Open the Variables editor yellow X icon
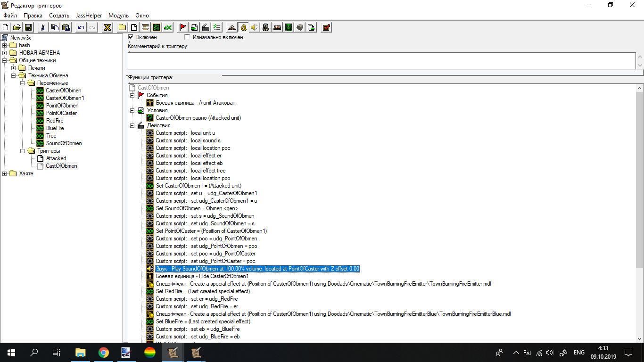This screenshot has width=644, height=362. pos(107,27)
